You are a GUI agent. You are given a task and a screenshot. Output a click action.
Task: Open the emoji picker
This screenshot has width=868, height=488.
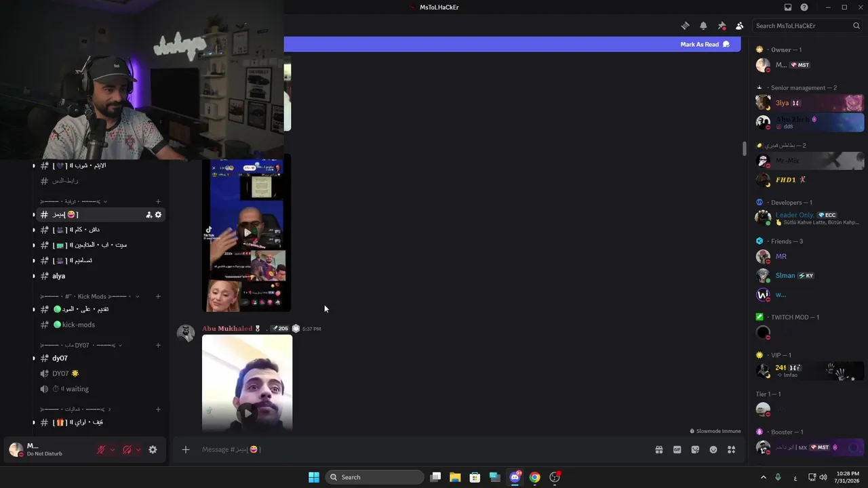click(x=713, y=449)
